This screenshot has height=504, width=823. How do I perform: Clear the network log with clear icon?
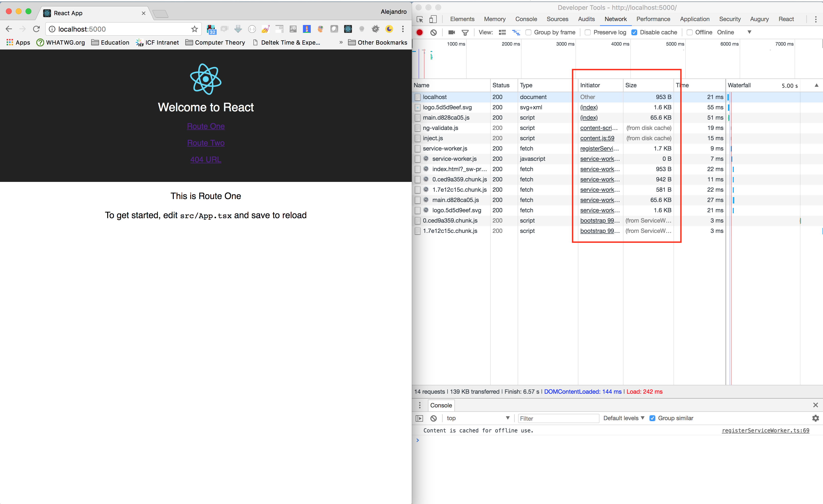433,32
